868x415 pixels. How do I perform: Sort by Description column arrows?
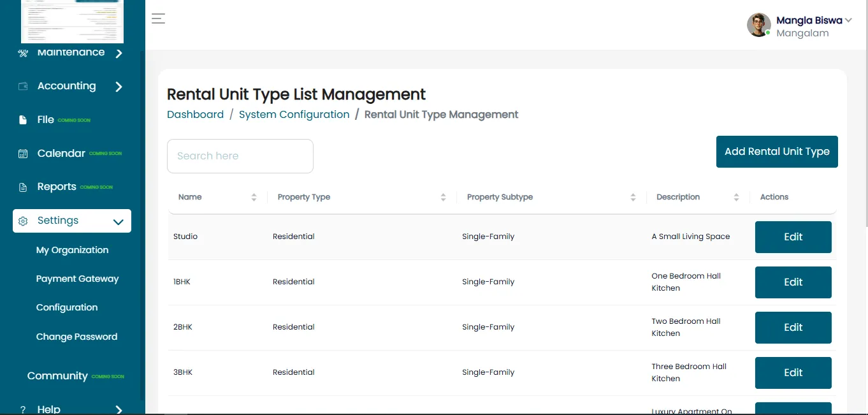[x=736, y=198]
